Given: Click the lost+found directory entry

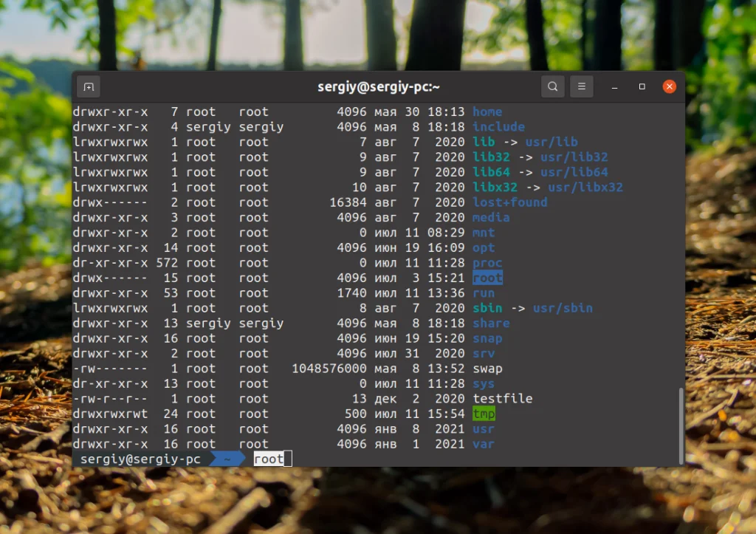Looking at the screenshot, I should [509, 202].
